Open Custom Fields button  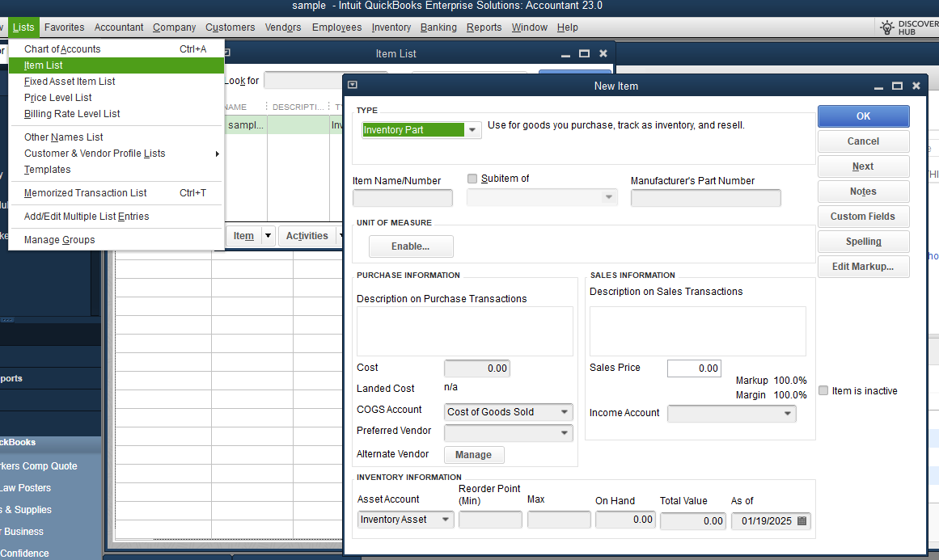click(863, 217)
